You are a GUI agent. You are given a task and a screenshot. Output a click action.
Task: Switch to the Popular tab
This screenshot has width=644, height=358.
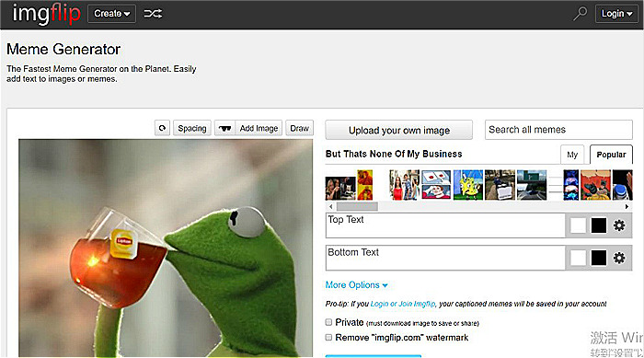tap(611, 155)
